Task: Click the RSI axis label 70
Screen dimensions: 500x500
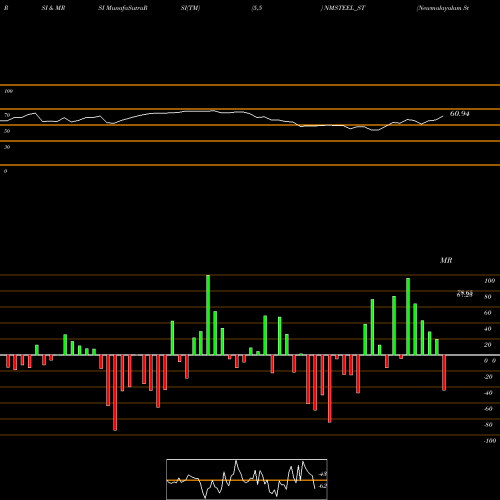Action: tap(7, 115)
